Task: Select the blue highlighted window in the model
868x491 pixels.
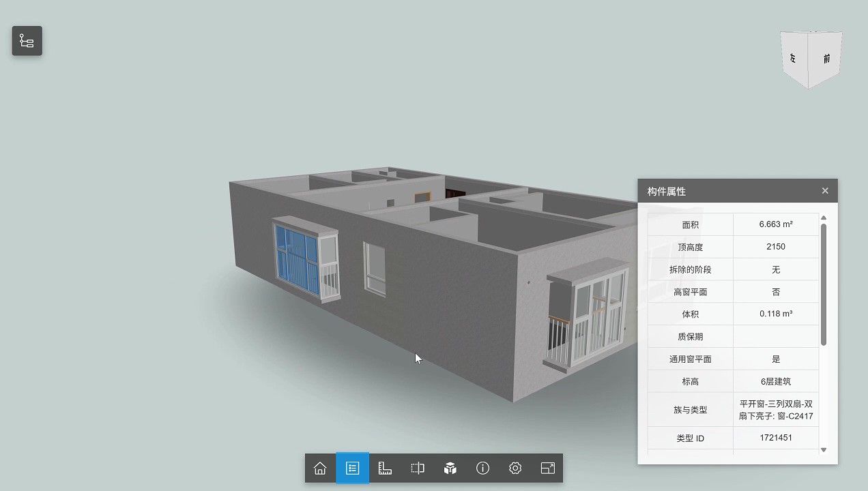Action: pyautogui.click(x=297, y=261)
